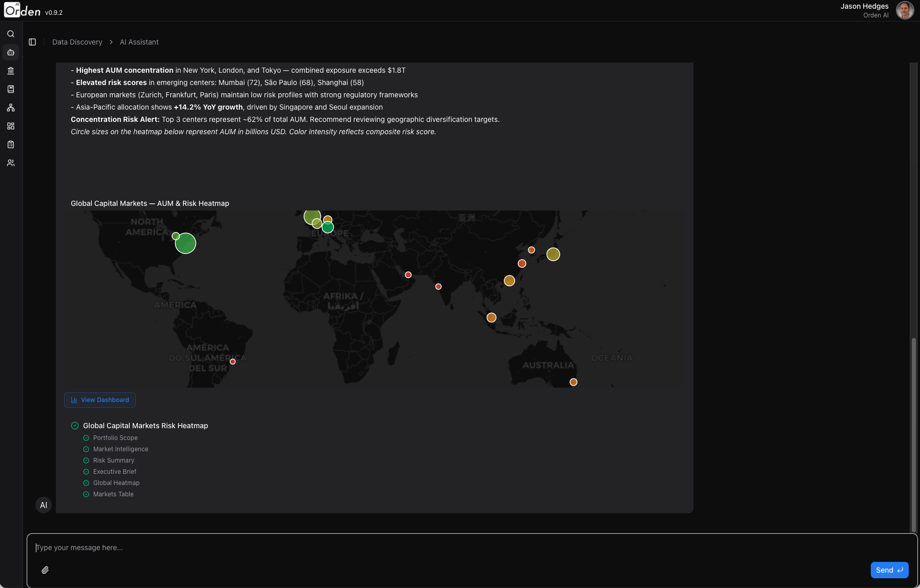Image resolution: width=920 pixels, height=588 pixels.
Task: Open the dashboard grid section
Action: [x=10, y=125]
